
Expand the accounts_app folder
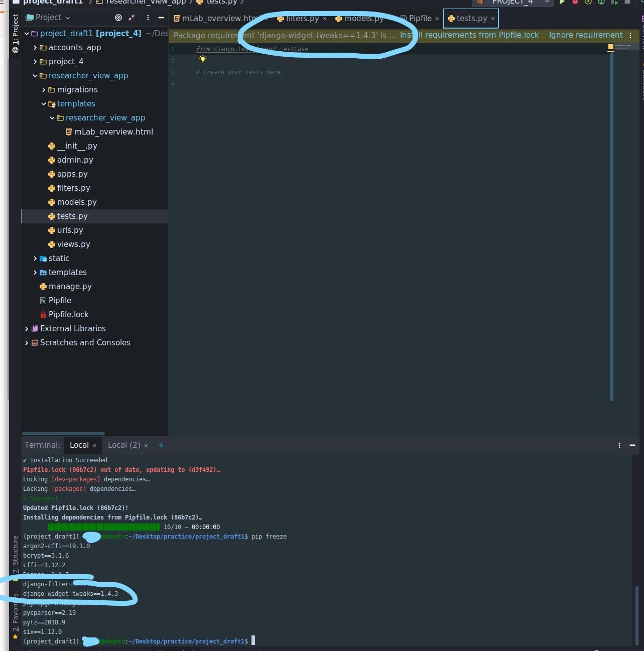coord(34,48)
